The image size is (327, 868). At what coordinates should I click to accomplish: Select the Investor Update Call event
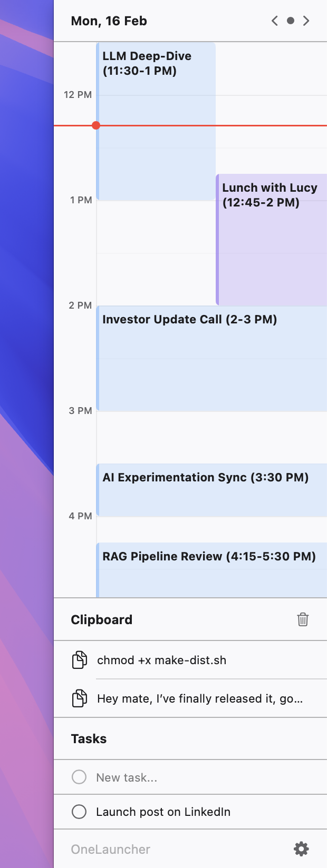coord(212,358)
